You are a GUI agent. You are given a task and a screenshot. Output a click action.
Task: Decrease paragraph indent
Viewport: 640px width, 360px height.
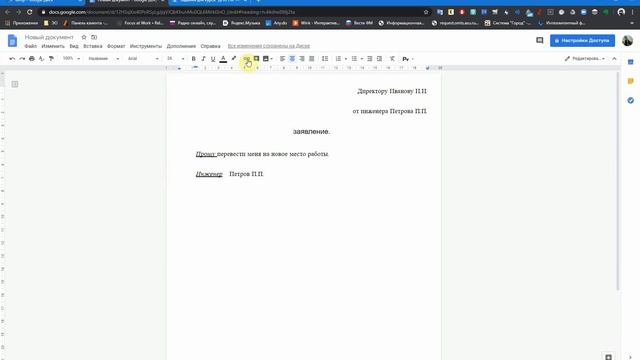click(x=370, y=59)
